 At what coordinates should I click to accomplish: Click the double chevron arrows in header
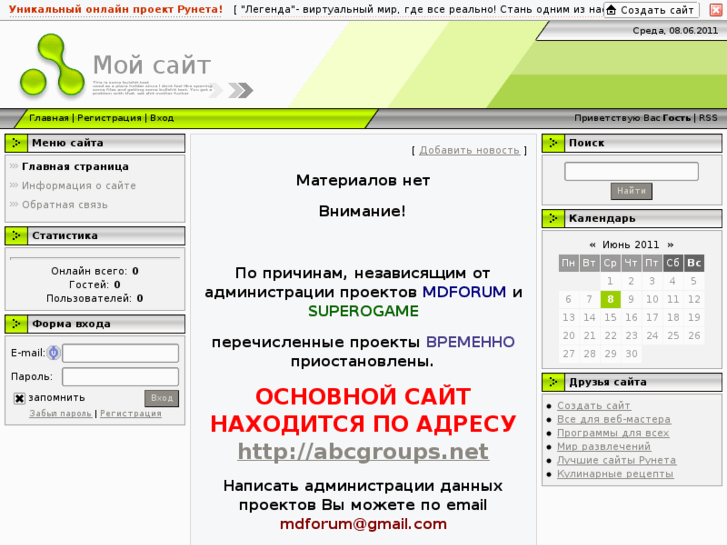[x=241, y=90]
